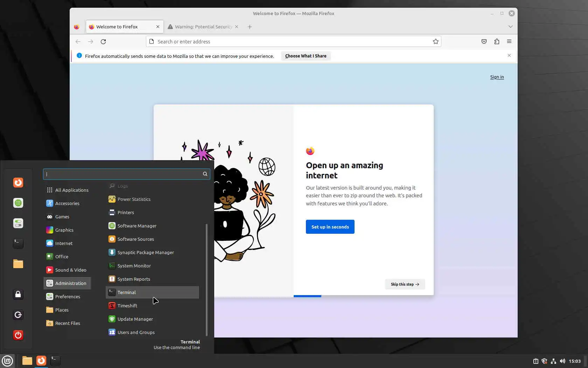The width and height of the screenshot is (588, 368).
Task: Close the Warning: Potential Security tab
Action: [x=237, y=27]
